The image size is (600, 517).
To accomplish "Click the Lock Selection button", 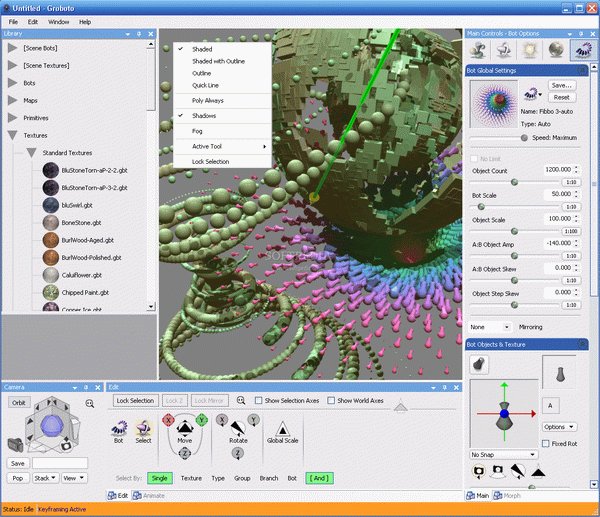I will 134,400.
